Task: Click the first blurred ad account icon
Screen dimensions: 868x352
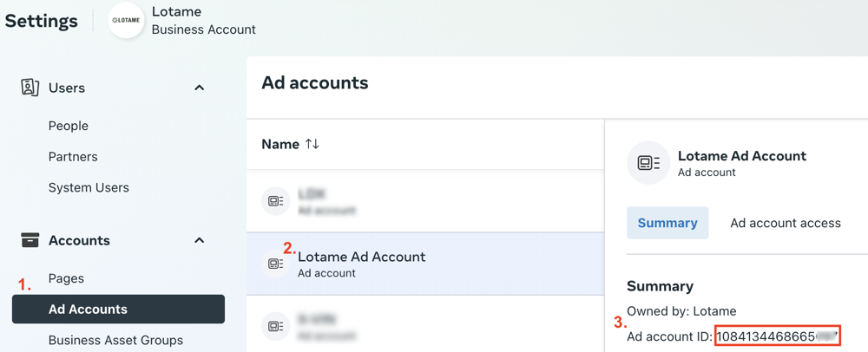Action: tap(276, 201)
